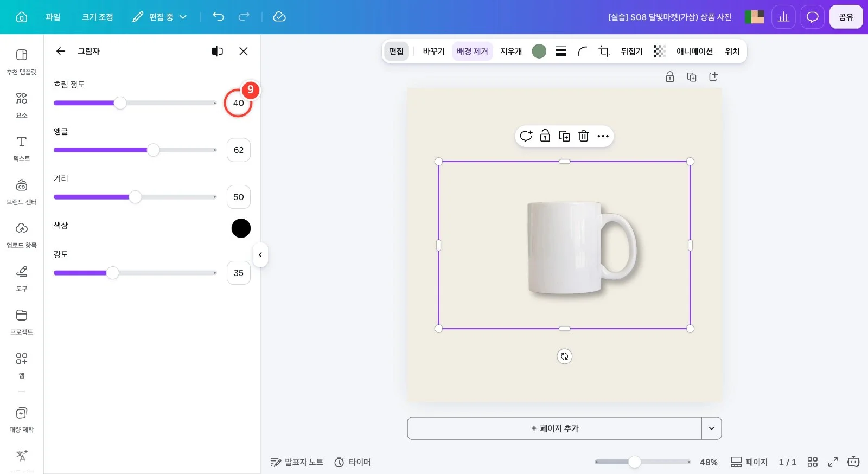This screenshot has width=868, height=474.
Task: Open the 요소 elements panel
Action: [x=22, y=105]
